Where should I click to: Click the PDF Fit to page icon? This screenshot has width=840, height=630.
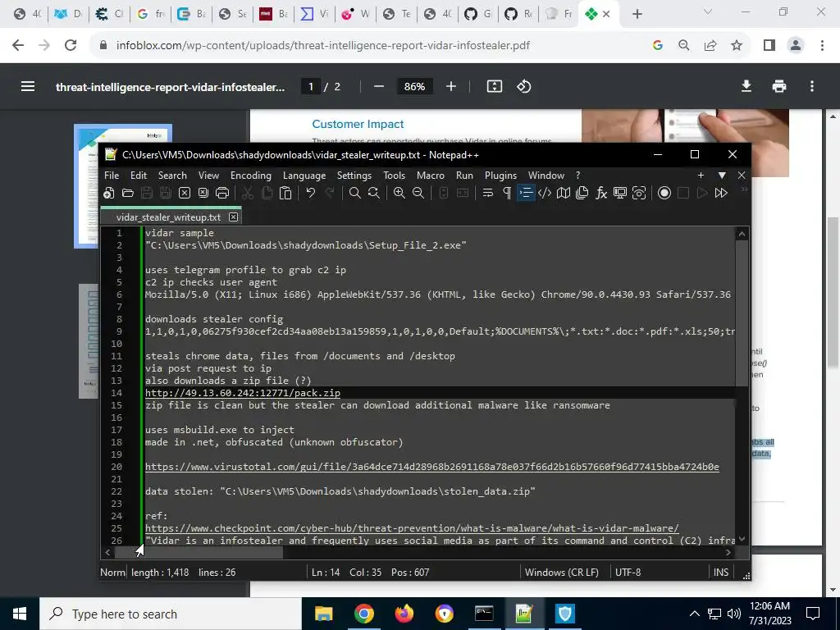(x=495, y=86)
